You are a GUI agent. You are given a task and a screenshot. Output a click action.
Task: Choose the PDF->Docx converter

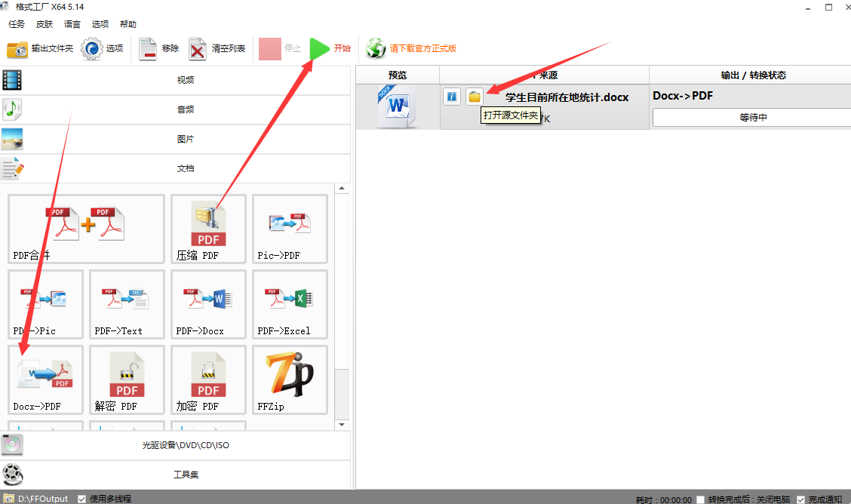pyautogui.click(x=208, y=304)
